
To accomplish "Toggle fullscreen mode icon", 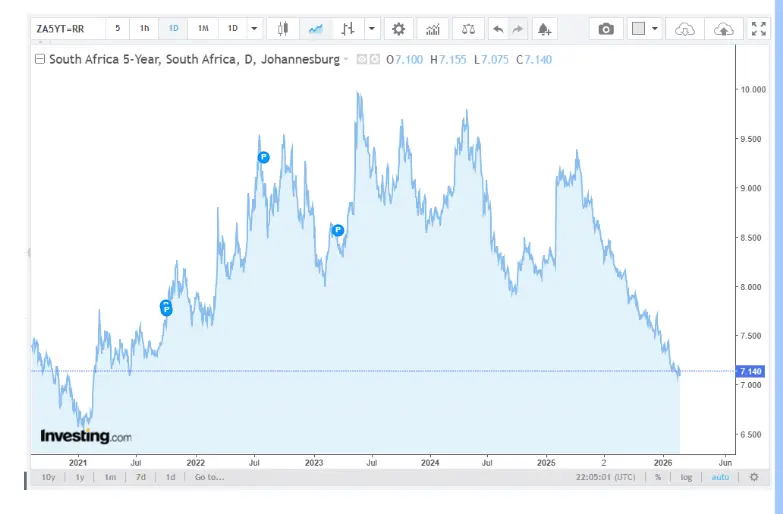I will pos(759,29).
